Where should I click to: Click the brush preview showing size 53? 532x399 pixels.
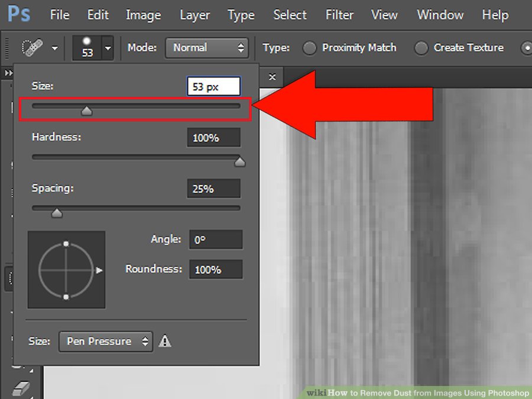87,48
